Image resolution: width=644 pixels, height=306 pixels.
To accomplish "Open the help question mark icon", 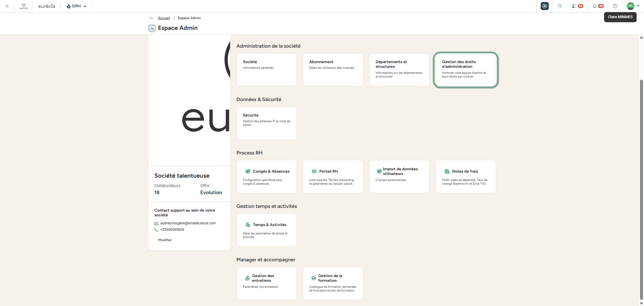I will click(x=615, y=6).
